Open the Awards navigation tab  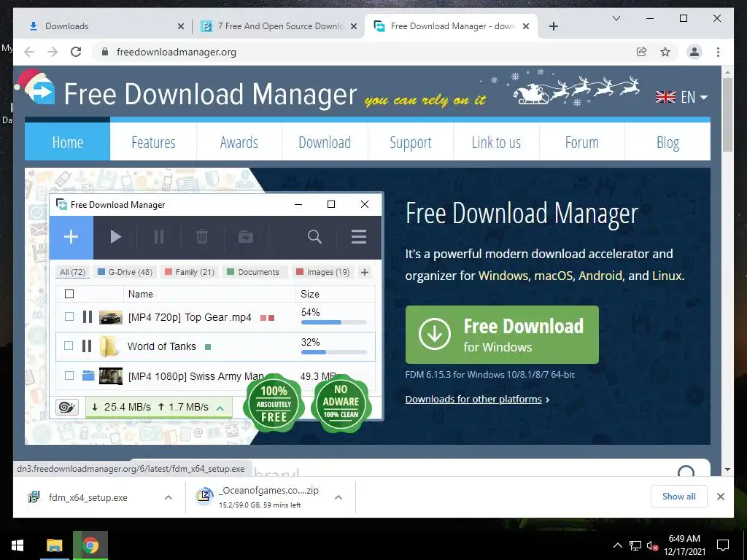tap(239, 141)
